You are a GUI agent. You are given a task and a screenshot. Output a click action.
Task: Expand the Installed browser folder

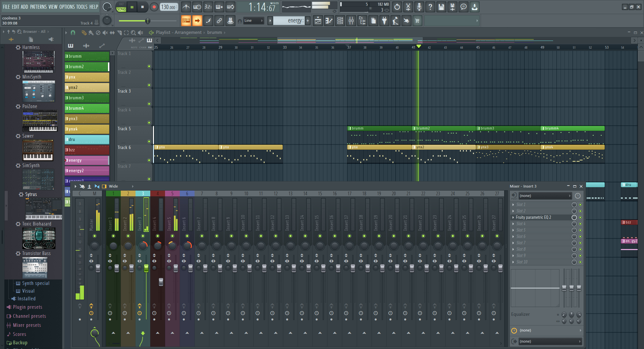point(26,299)
